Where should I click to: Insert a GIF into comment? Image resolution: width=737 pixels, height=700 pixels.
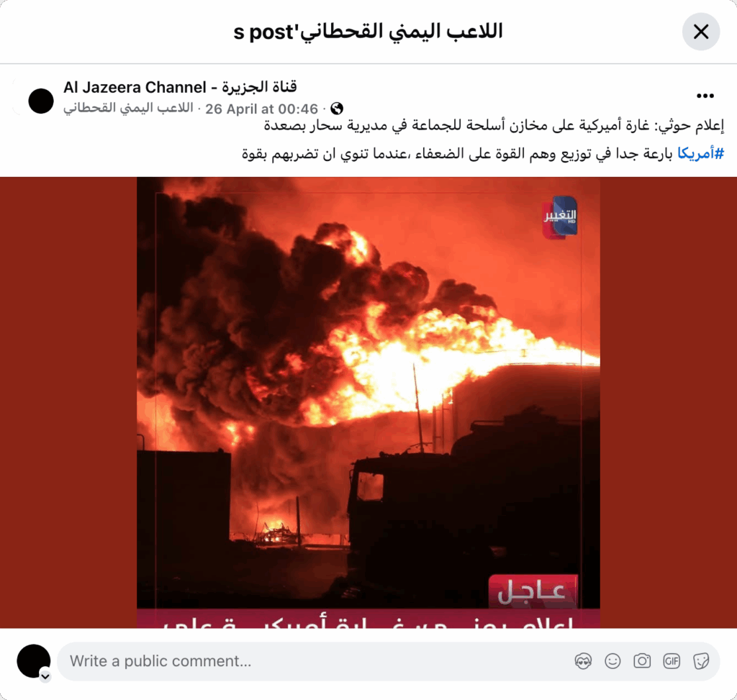click(672, 661)
